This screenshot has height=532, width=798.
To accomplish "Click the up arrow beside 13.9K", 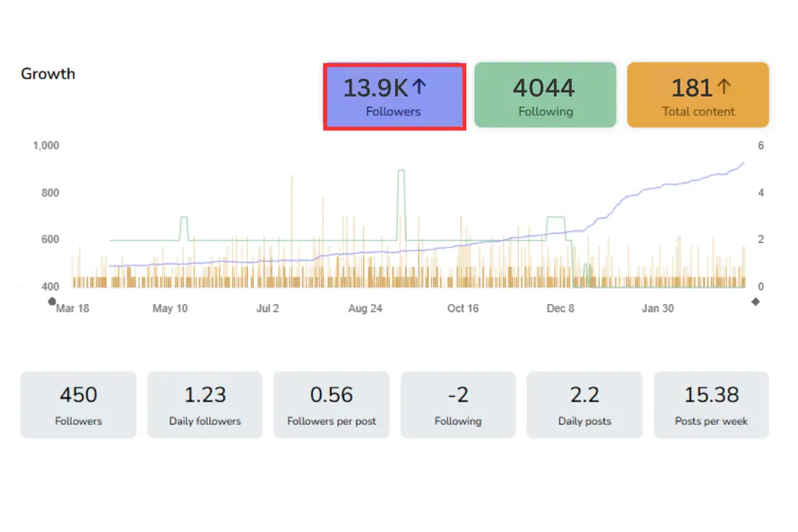I will [x=419, y=87].
